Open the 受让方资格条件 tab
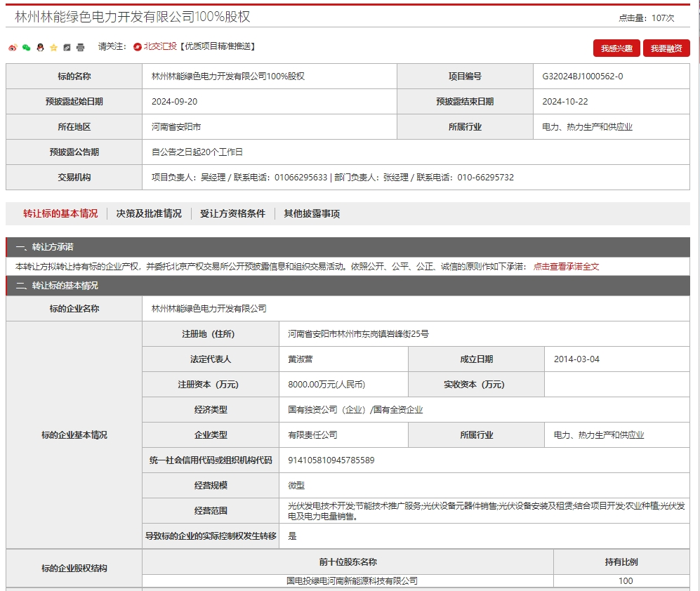Image resolution: width=700 pixels, height=591 pixels. coord(232,214)
